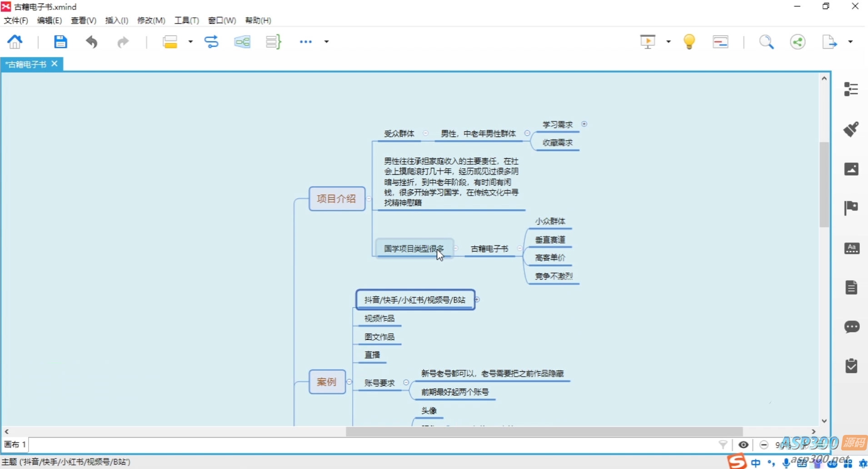Click the share icon
868x469 pixels.
(x=798, y=42)
